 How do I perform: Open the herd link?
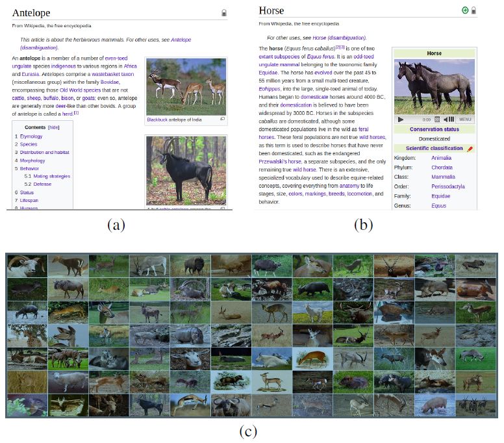tap(67, 114)
